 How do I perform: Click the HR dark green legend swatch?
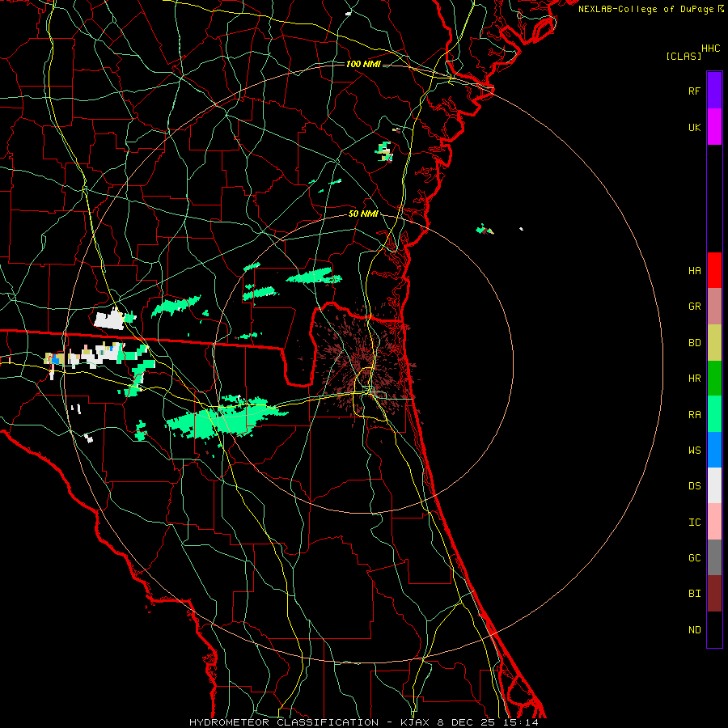714,379
